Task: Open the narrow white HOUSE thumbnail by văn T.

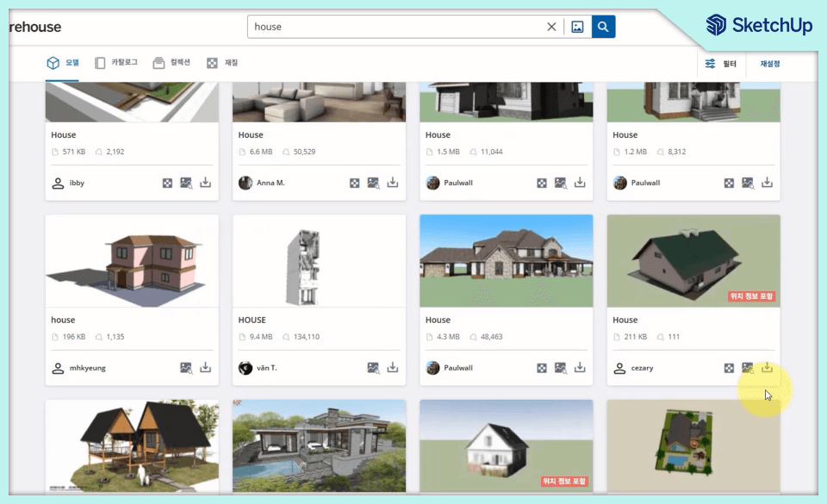Action: [319, 260]
